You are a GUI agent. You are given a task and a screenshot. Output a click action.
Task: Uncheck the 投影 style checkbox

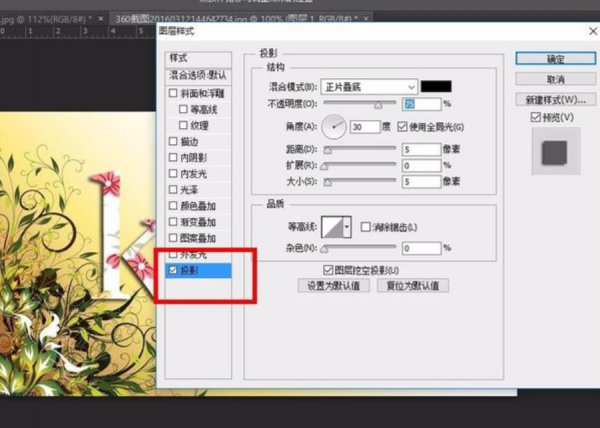coord(173,270)
